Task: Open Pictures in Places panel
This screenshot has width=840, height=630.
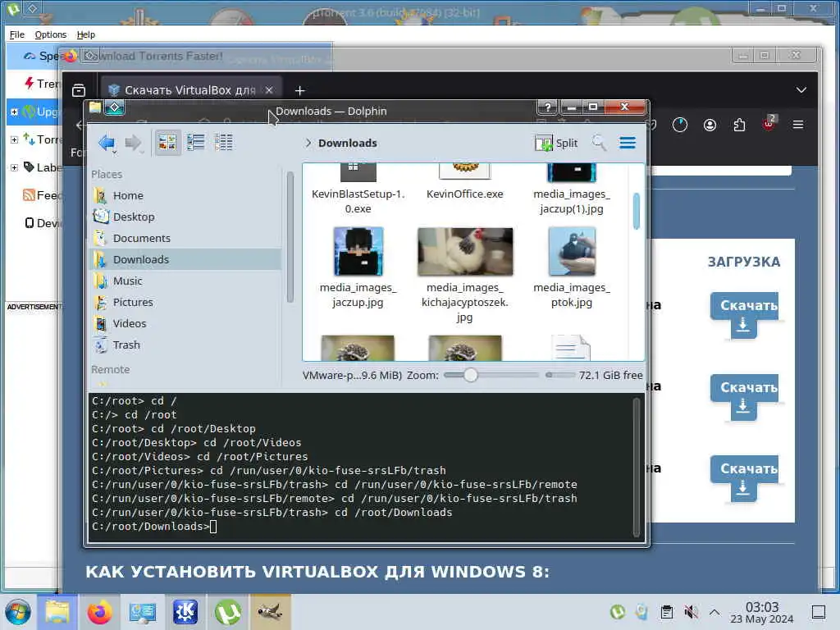Action: click(185, 302)
